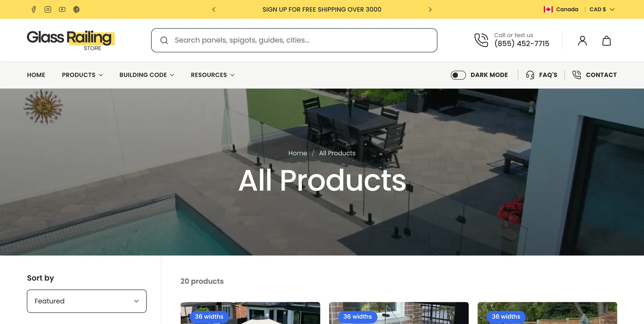Screen dimensions: 644x324
Task: Click the All Products breadcrumb
Action: tap(337, 153)
